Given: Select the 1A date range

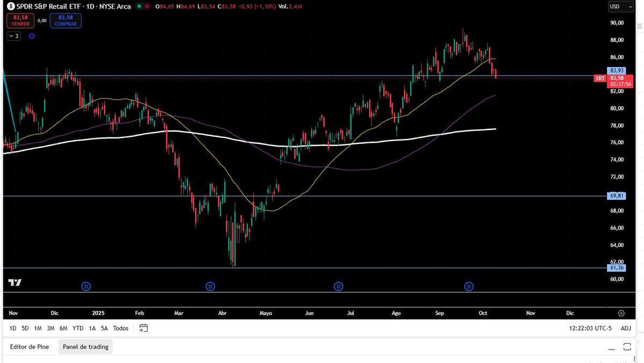Looking at the screenshot, I should (x=92, y=328).
